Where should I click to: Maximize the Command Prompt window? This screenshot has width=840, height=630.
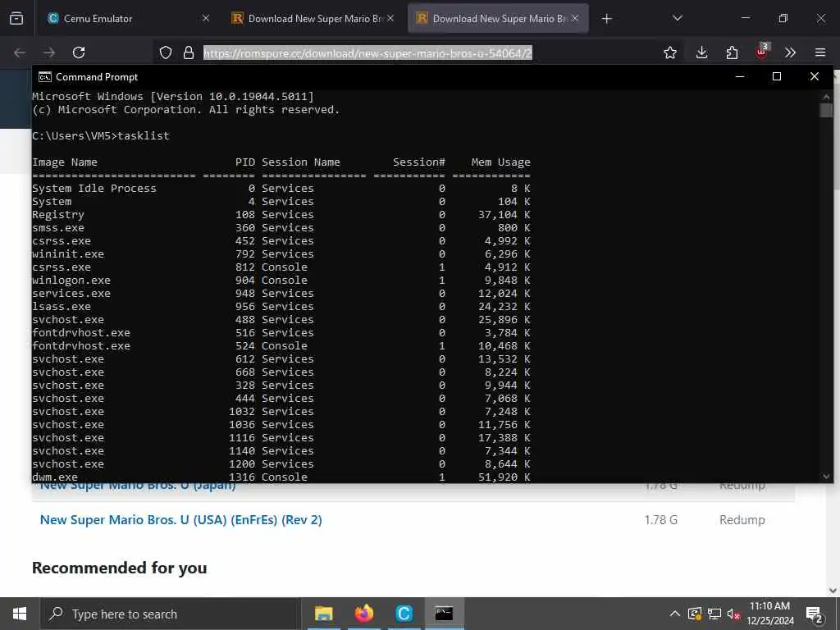(x=777, y=76)
